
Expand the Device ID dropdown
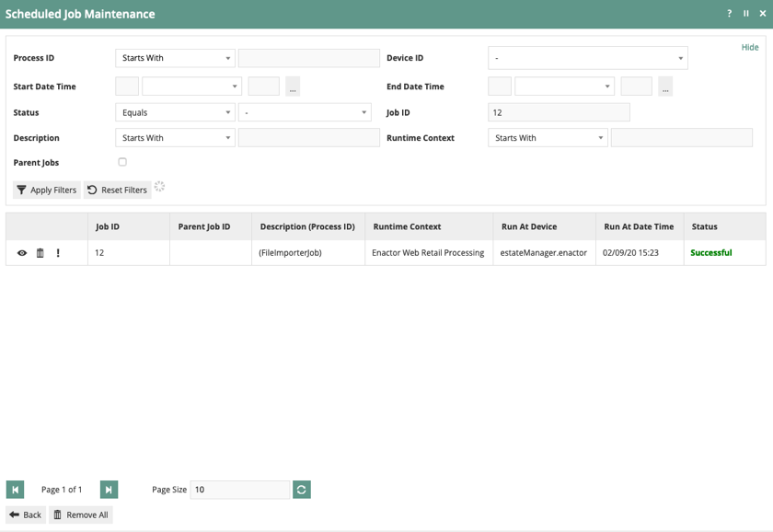pyautogui.click(x=587, y=58)
